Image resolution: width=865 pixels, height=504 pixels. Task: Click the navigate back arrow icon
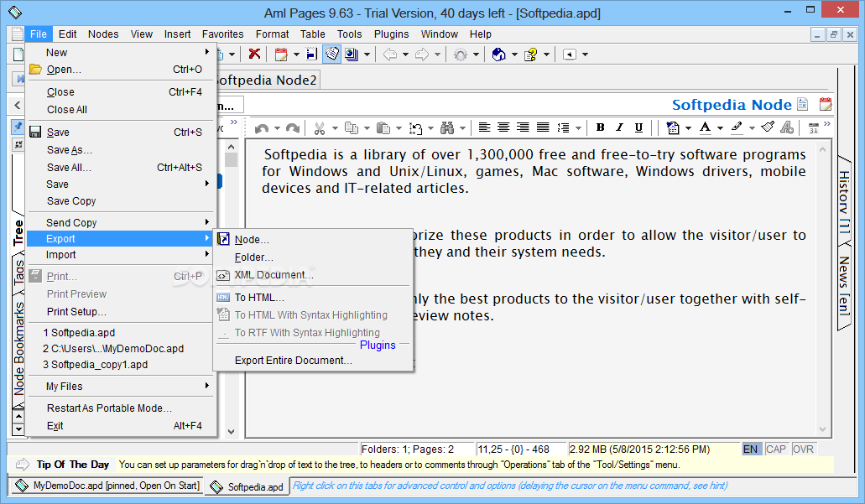pyautogui.click(x=390, y=54)
